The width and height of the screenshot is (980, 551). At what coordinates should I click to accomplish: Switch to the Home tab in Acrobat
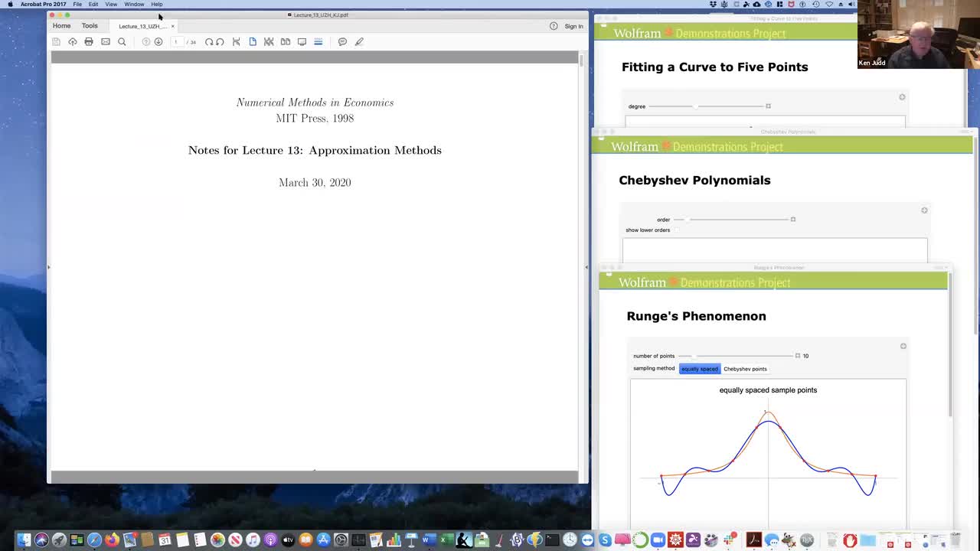(61, 25)
